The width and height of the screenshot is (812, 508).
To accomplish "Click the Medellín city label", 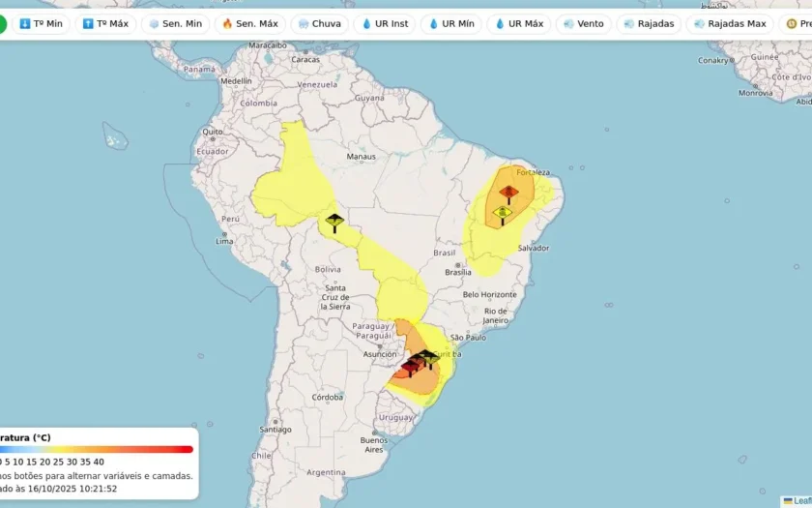I will tap(236, 81).
